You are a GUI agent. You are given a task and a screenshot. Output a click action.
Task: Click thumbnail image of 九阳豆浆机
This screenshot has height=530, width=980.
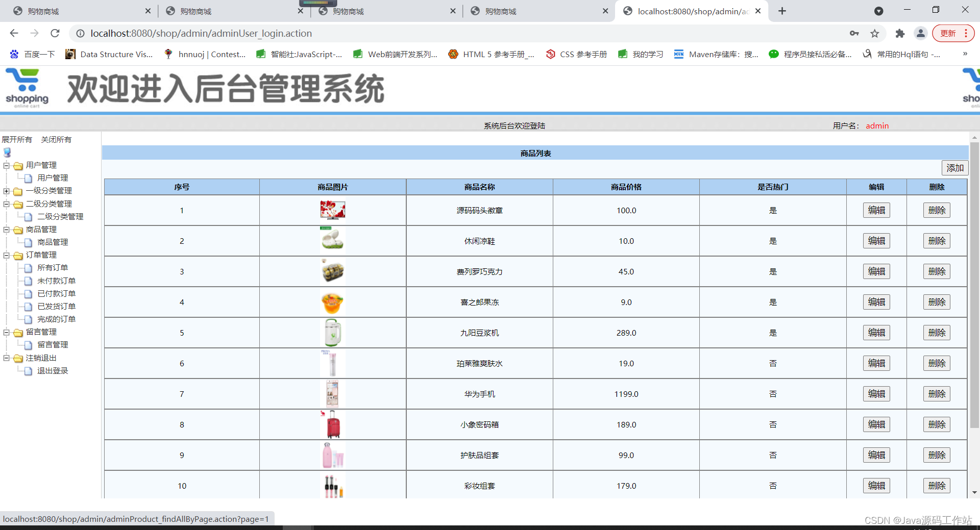(x=333, y=333)
